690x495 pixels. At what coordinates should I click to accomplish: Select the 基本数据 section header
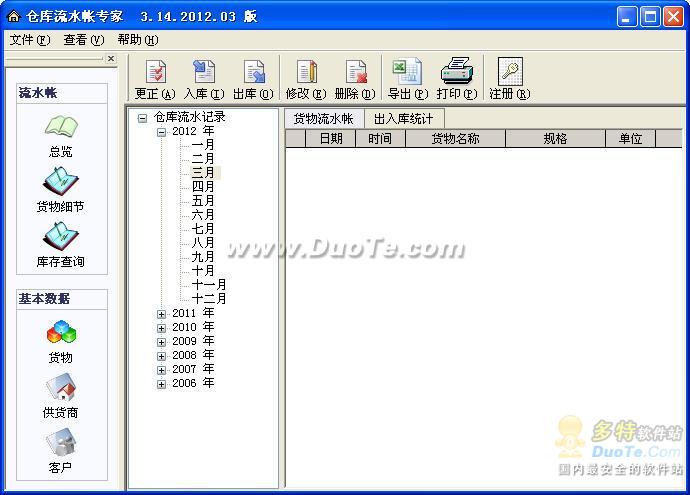tap(62, 299)
